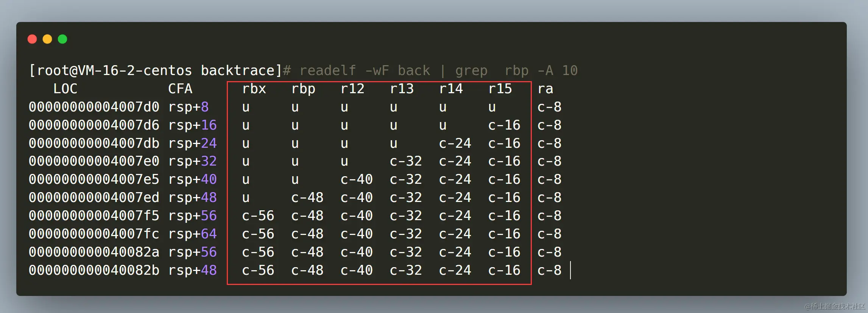Click address 00000000004007d6

click(x=94, y=125)
